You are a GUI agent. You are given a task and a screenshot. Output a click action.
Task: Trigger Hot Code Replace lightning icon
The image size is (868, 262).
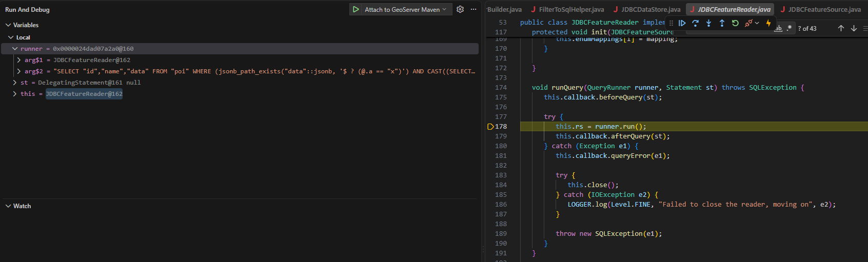pyautogui.click(x=768, y=23)
